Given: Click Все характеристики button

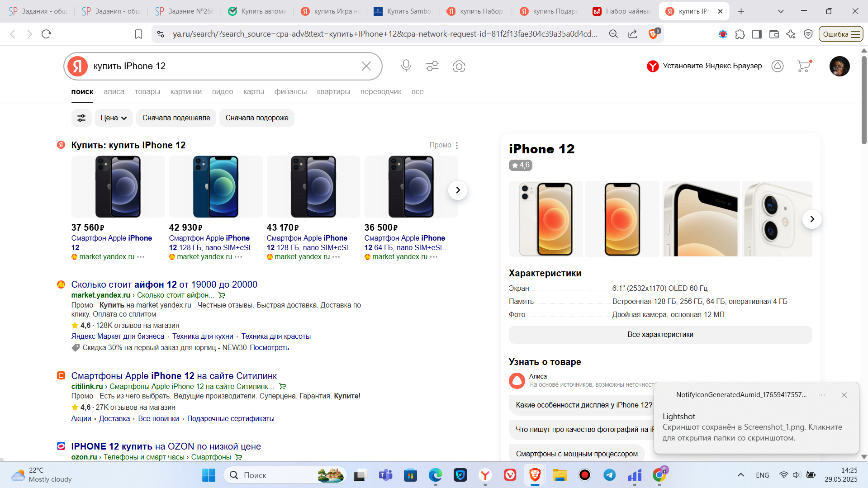Looking at the screenshot, I should [660, 335].
